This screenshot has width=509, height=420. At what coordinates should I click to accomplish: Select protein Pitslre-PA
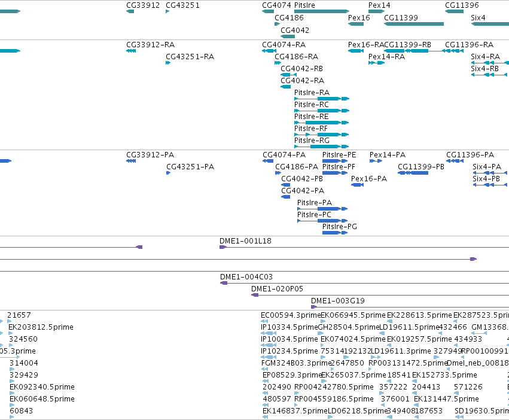(322, 209)
